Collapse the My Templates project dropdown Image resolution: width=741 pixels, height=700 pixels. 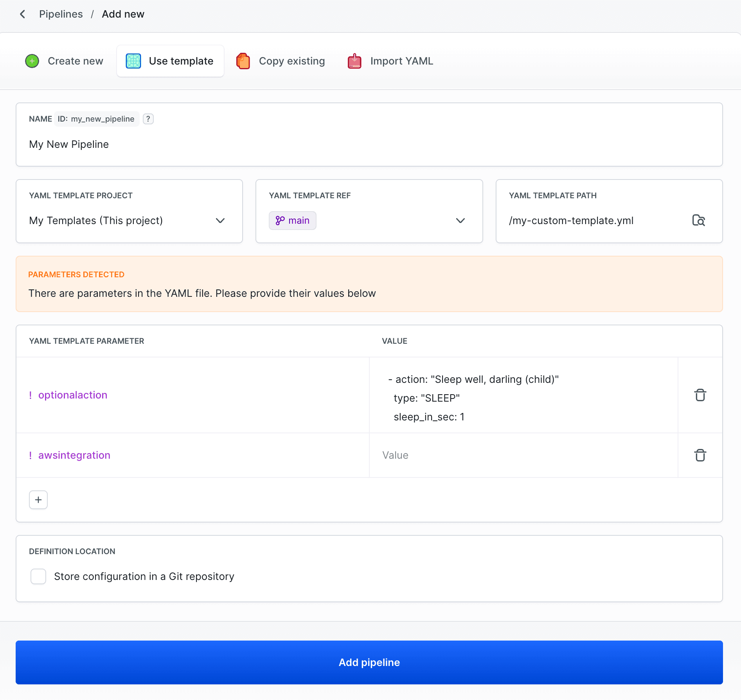click(220, 220)
